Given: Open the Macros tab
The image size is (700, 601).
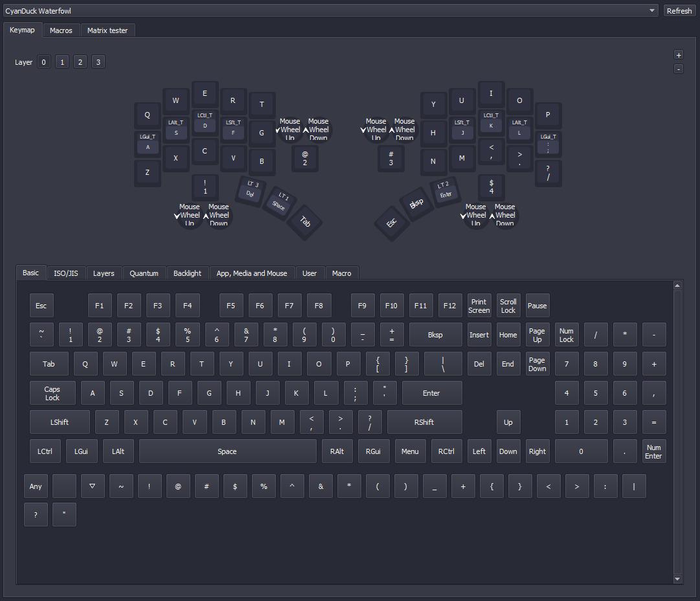Looking at the screenshot, I should click(x=61, y=30).
